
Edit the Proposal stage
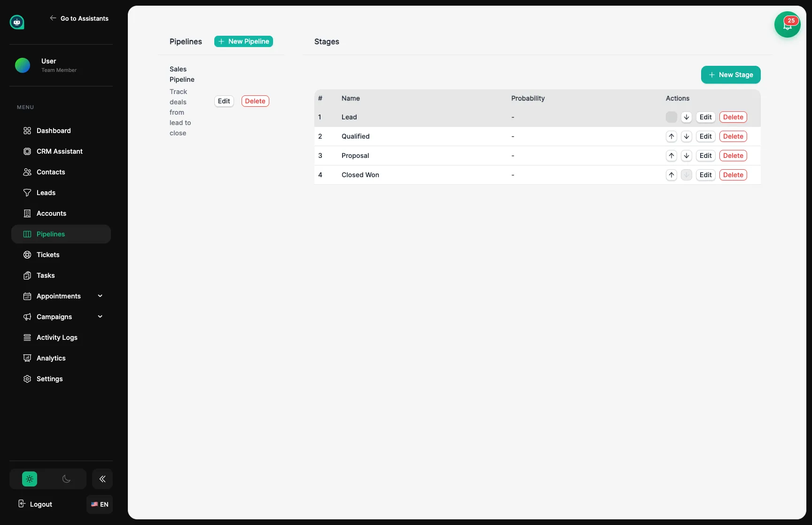706,156
